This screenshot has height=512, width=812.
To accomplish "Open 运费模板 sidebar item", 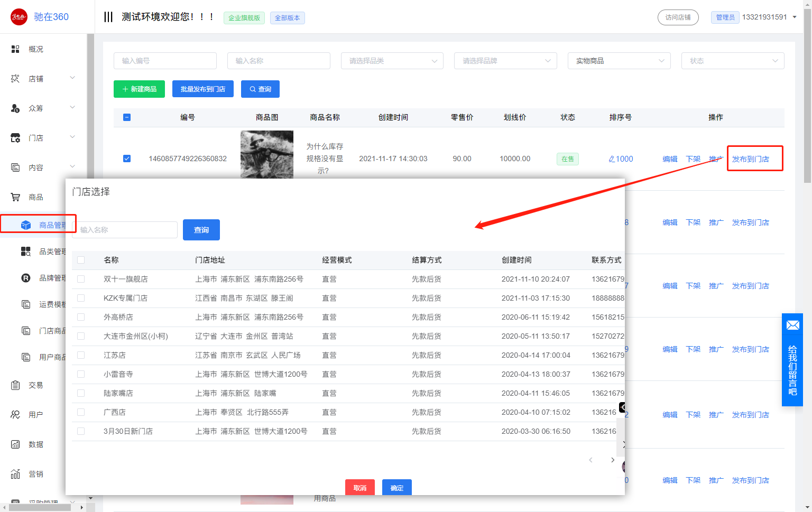I will (x=53, y=304).
